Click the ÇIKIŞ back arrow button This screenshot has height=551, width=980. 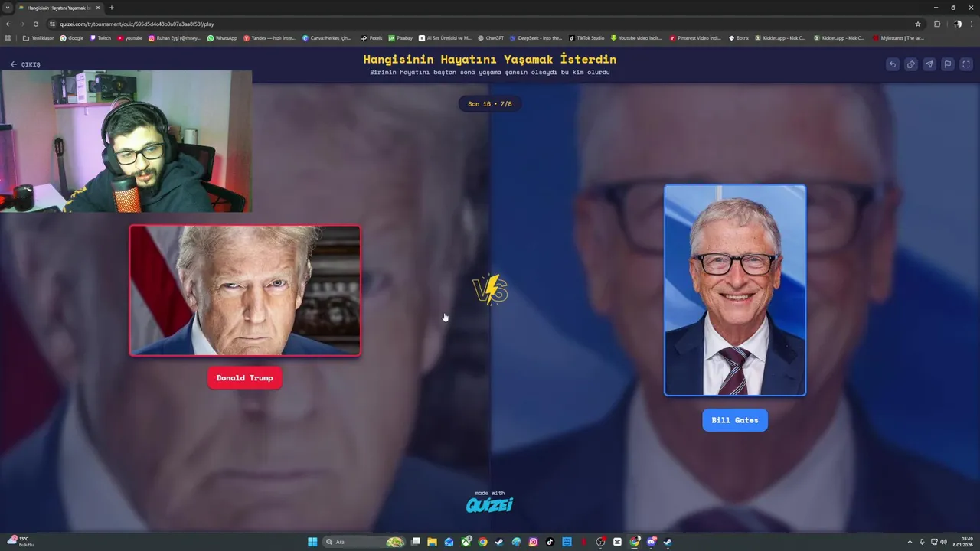[x=25, y=64]
